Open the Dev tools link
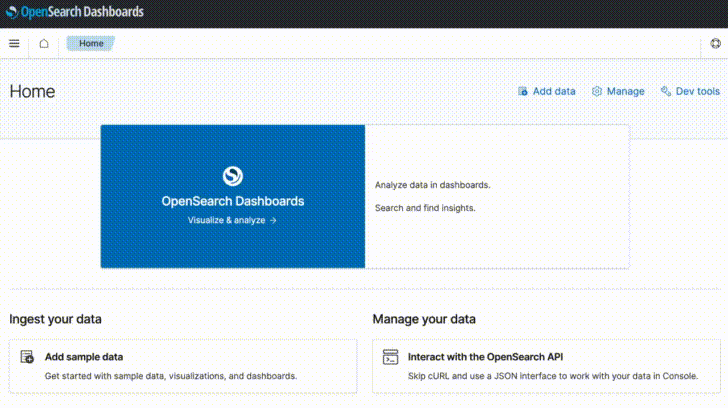 click(690, 91)
